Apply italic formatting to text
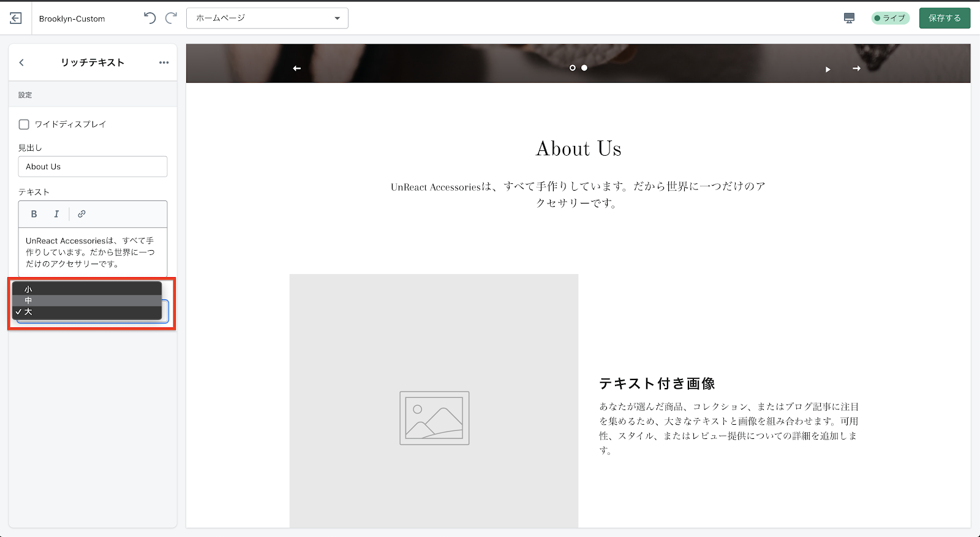 pos(56,214)
